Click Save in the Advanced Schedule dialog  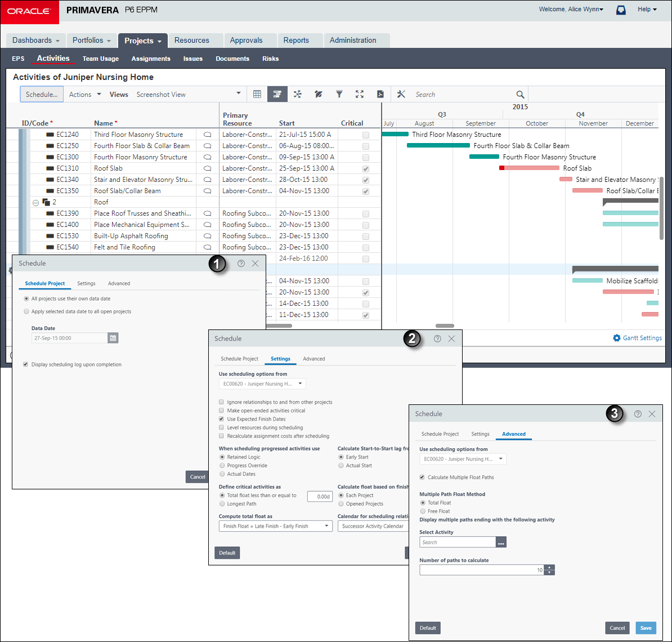coord(646,628)
